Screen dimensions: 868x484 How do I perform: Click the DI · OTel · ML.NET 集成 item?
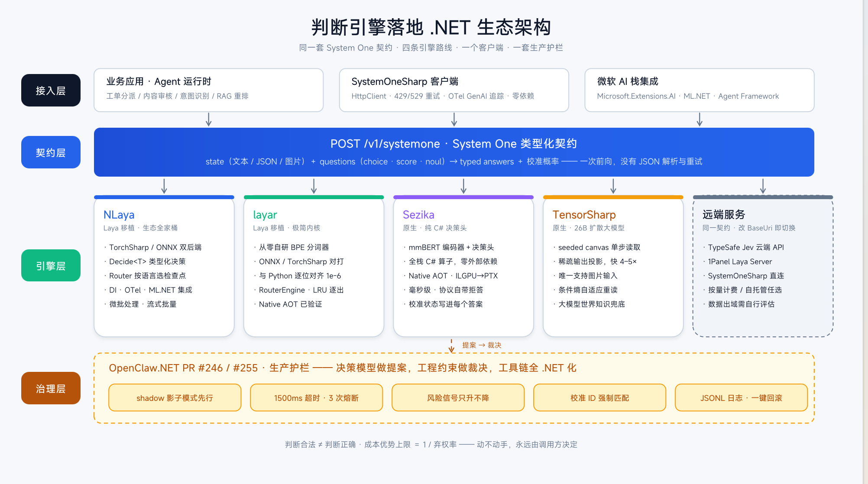click(x=150, y=290)
